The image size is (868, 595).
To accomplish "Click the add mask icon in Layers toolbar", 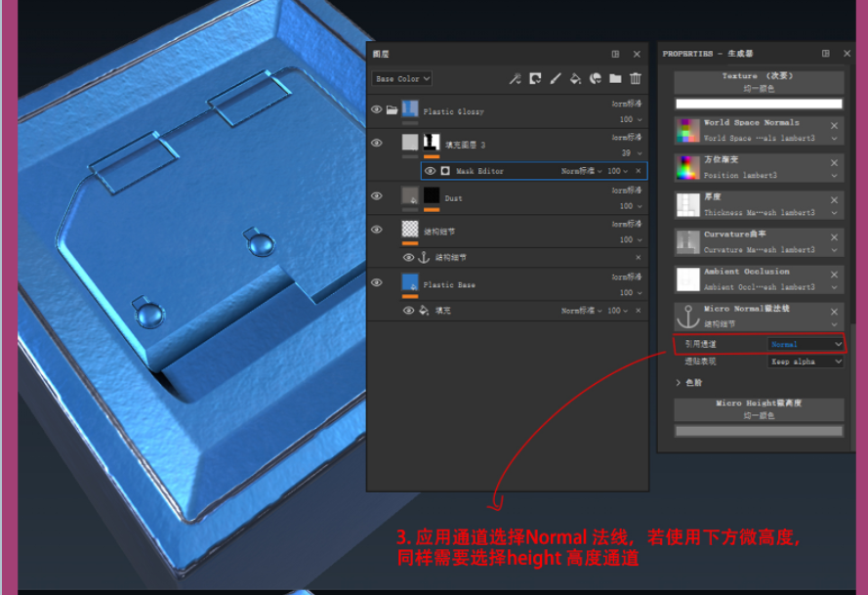I will tap(535, 79).
